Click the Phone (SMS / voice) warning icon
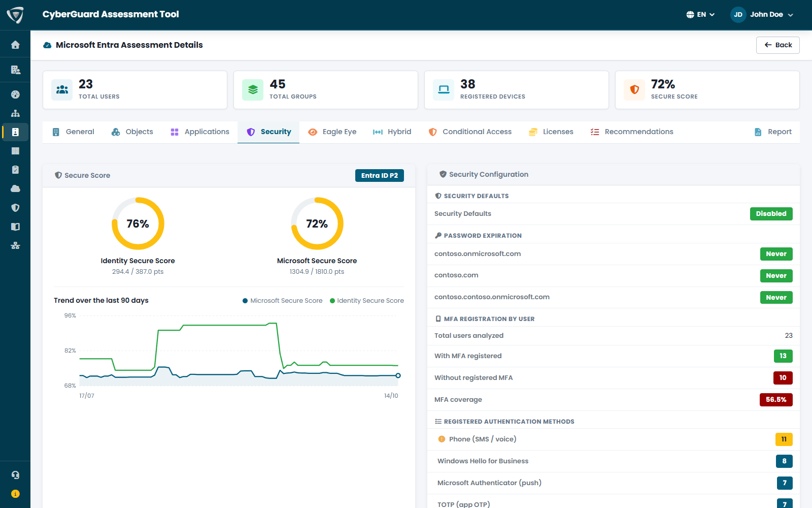812x508 pixels. [442, 439]
